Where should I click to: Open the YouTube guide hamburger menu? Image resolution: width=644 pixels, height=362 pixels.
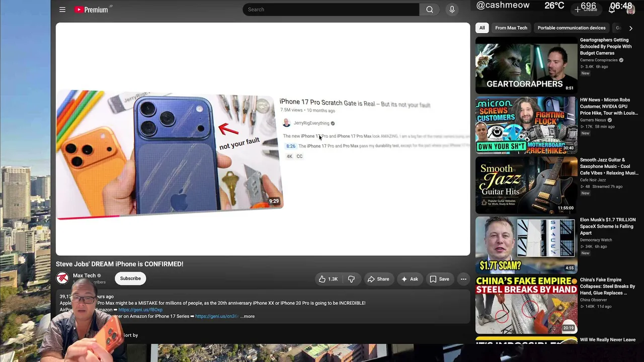pyautogui.click(x=62, y=10)
